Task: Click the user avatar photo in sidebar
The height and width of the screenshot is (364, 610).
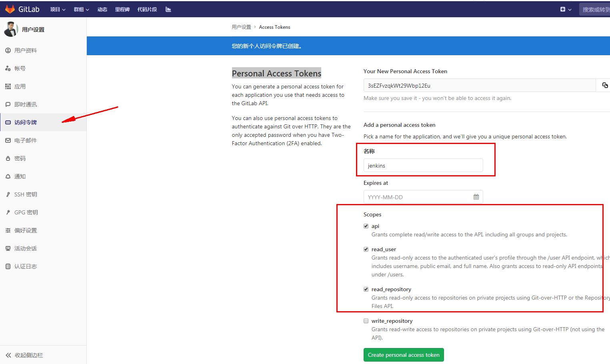Action: click(11, 29)
